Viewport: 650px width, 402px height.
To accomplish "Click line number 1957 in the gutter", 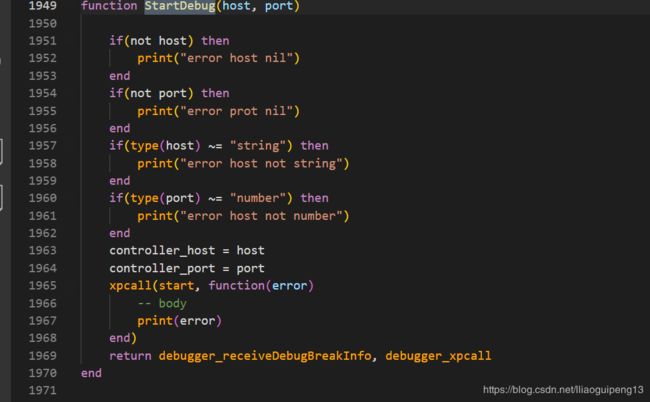I will pyautogui.click(x=43, y=145).
